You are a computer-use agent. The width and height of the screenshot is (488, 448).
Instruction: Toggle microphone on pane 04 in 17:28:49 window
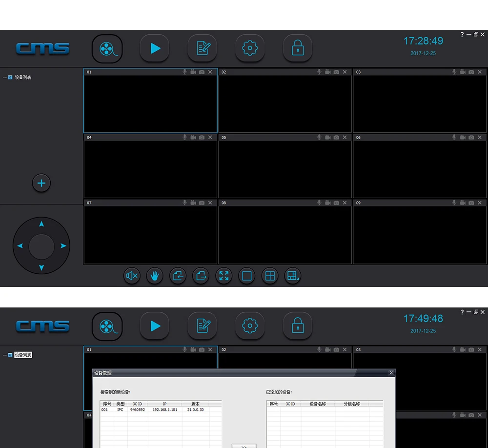point(185,137)
